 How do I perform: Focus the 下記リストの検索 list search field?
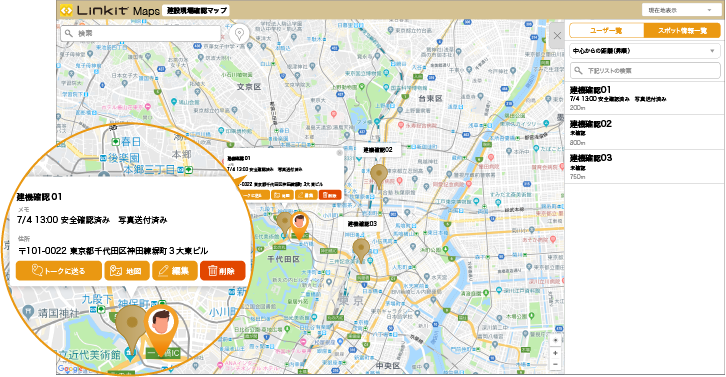pyautogui.click(x=645, y=70)
